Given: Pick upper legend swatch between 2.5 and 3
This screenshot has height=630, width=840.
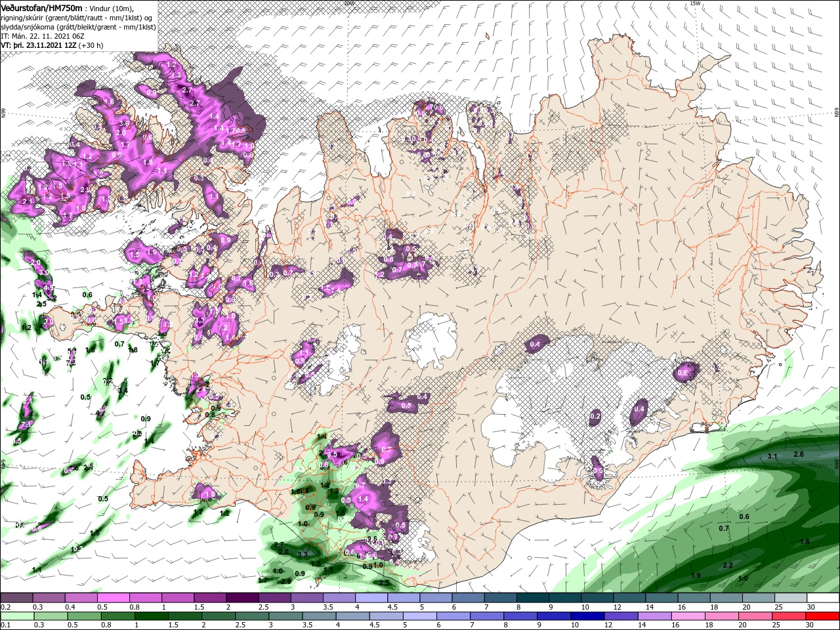Looking at the screenshot, I should (274, 598).
